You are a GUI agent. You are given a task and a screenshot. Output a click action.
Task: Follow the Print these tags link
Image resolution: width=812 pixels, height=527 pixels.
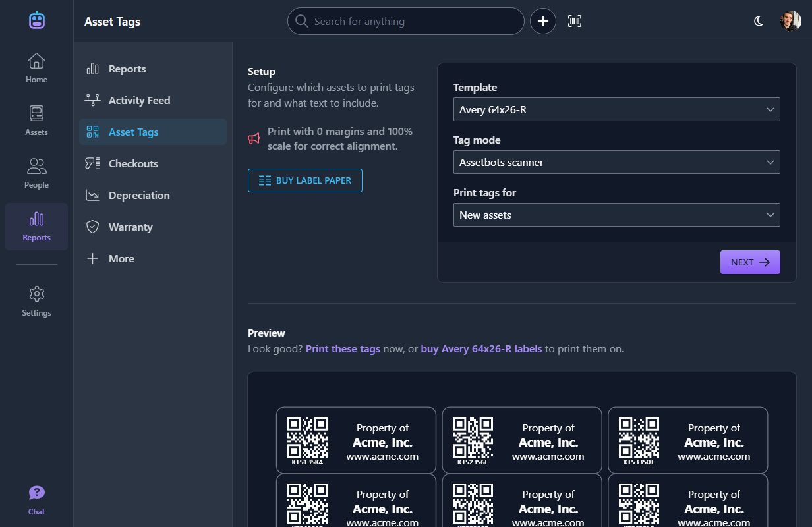343,349
